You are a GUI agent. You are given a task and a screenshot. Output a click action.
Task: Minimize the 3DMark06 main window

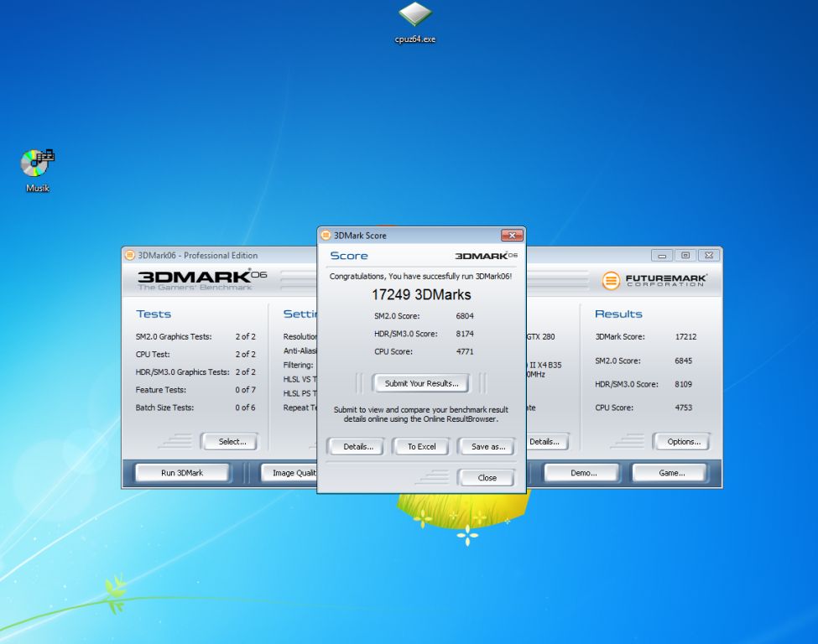661,255
